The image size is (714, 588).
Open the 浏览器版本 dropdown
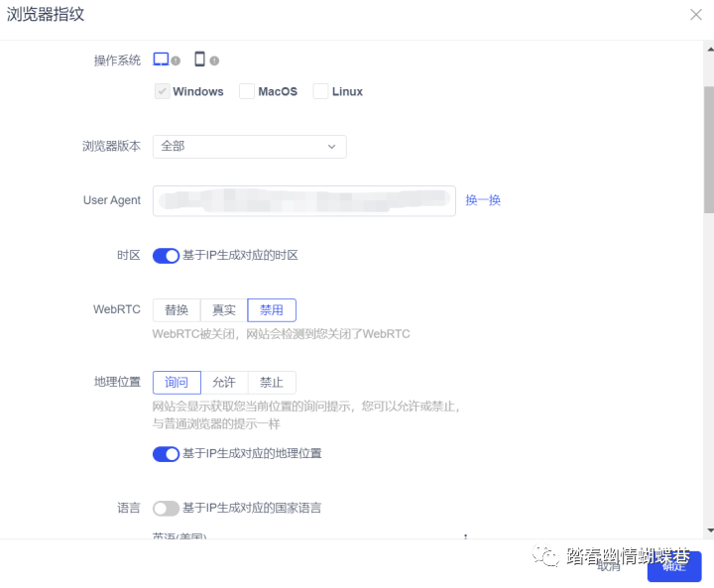pyautogui.click(x=250, y=147)
